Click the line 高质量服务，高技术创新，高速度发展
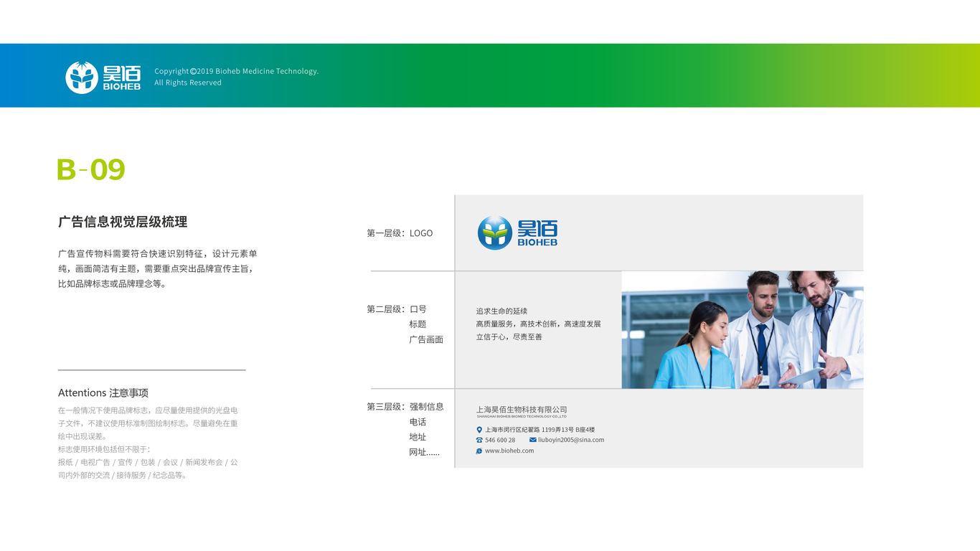This screenshot has height=551, width=980. 538,324
